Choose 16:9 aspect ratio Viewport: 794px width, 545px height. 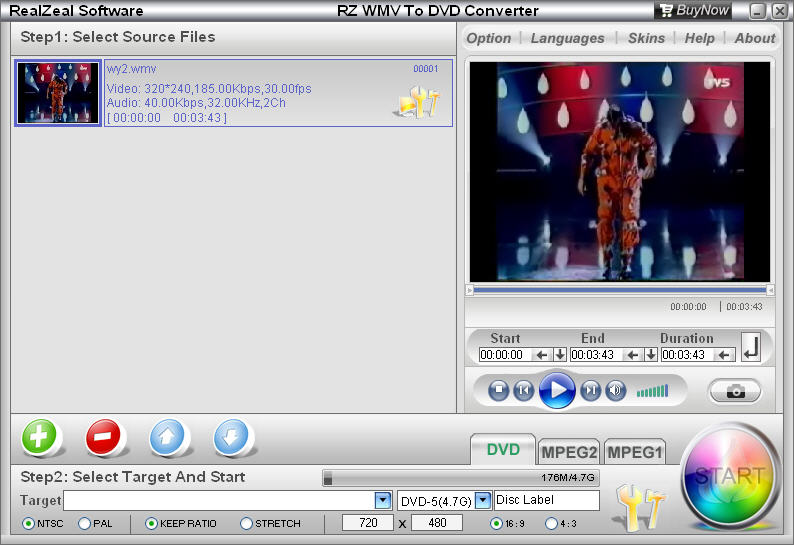[x=507, y=523]
